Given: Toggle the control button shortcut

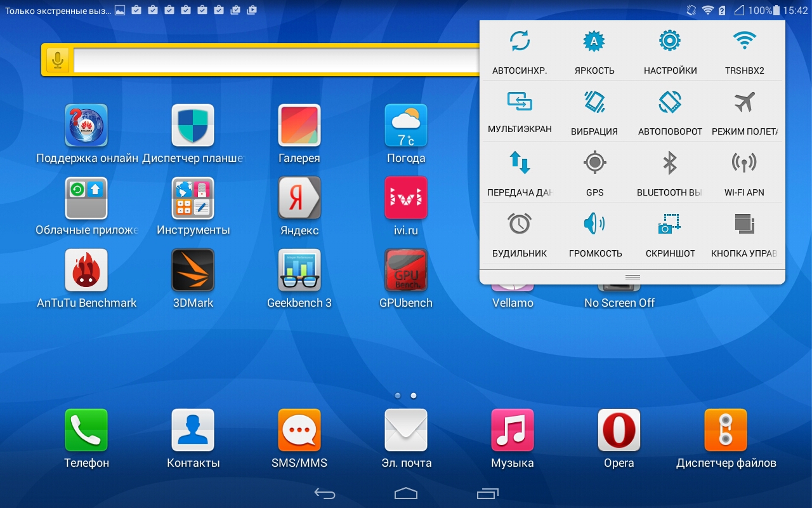Looking at the screenshot, I should coord(745,234).
